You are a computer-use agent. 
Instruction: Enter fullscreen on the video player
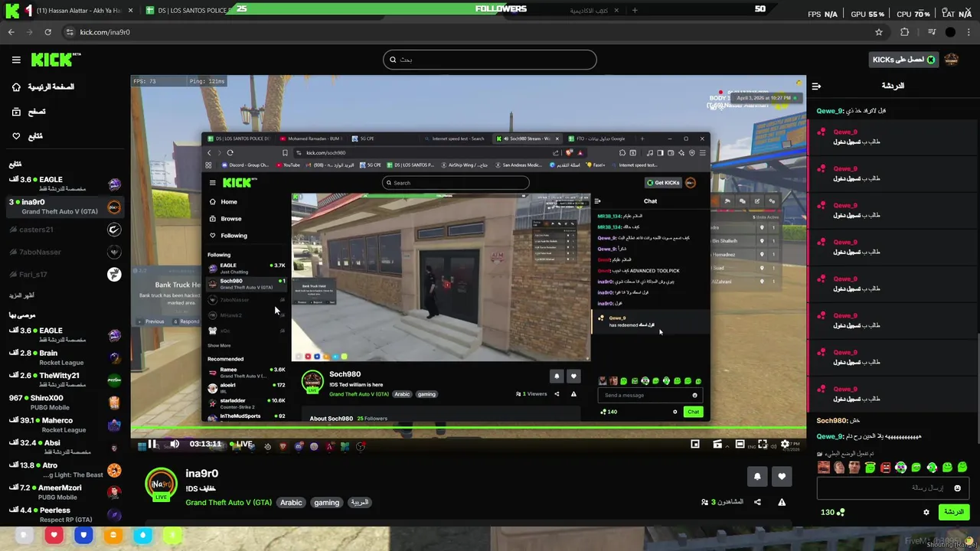(x=762, y=444)
